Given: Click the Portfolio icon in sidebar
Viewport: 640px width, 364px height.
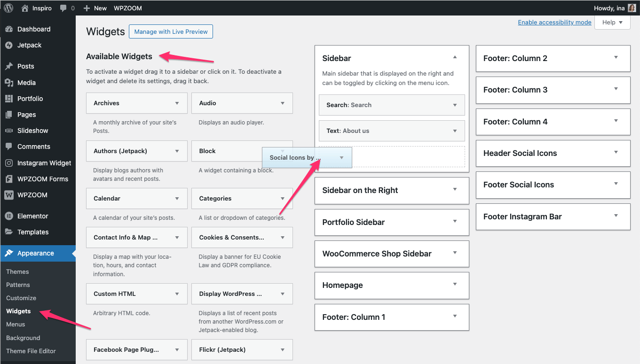Looking at the screenshot, I should [9, 99].
